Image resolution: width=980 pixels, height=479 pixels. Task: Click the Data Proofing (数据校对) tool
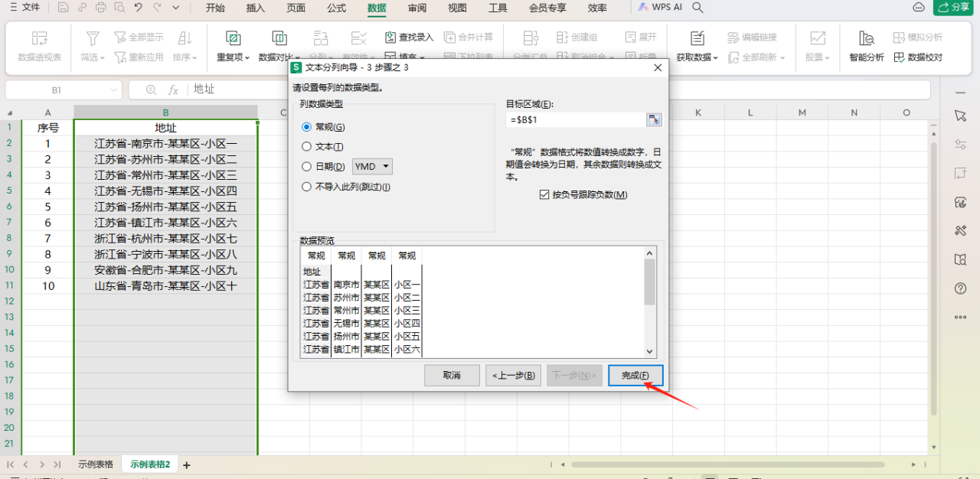click(x=918, y=57)
